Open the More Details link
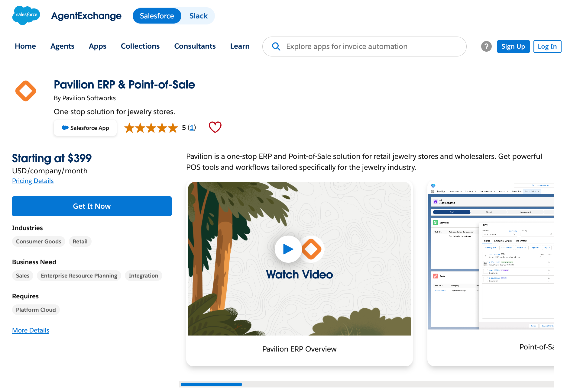 point(31,330)
